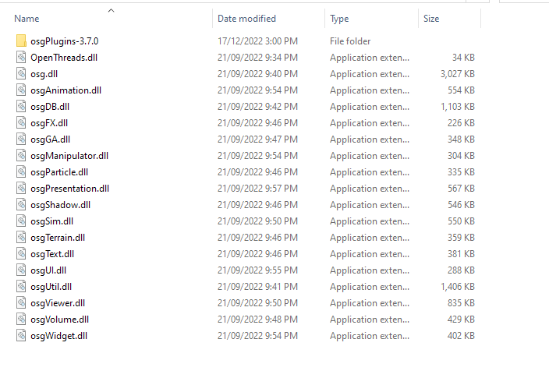Click the OpenThreads.dll file icon
549x392 pixels.
[21, 58]
